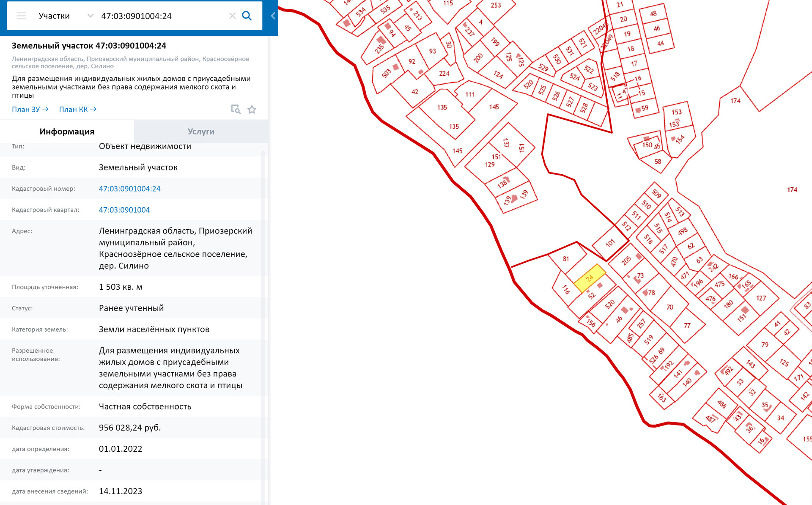Viewport: 812px width, 505px height.
Task: Click the yellow highlighted parcel 24
Action: pyautogui.click(x=589, y=278)
